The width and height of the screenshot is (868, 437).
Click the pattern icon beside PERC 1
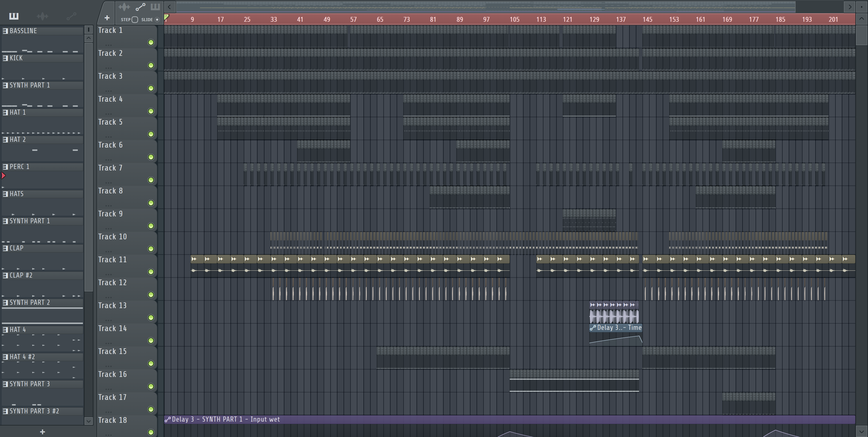point(5,167)
